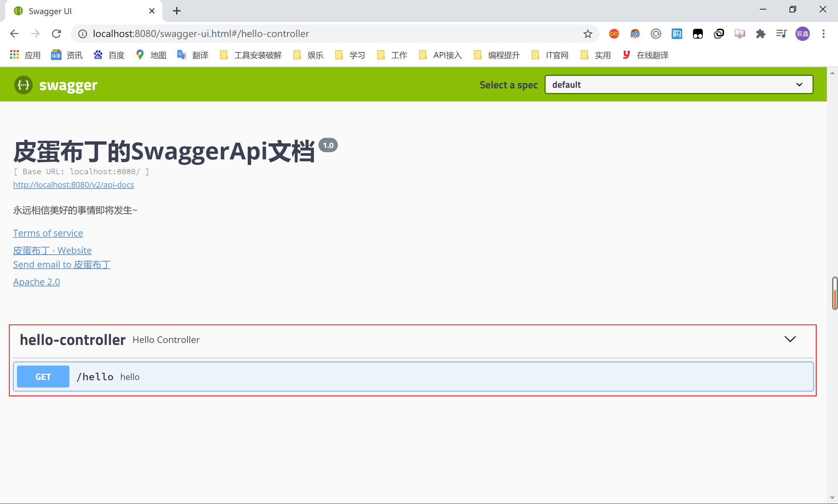
Task: Click the hello-controller section title
Action: 73,340
